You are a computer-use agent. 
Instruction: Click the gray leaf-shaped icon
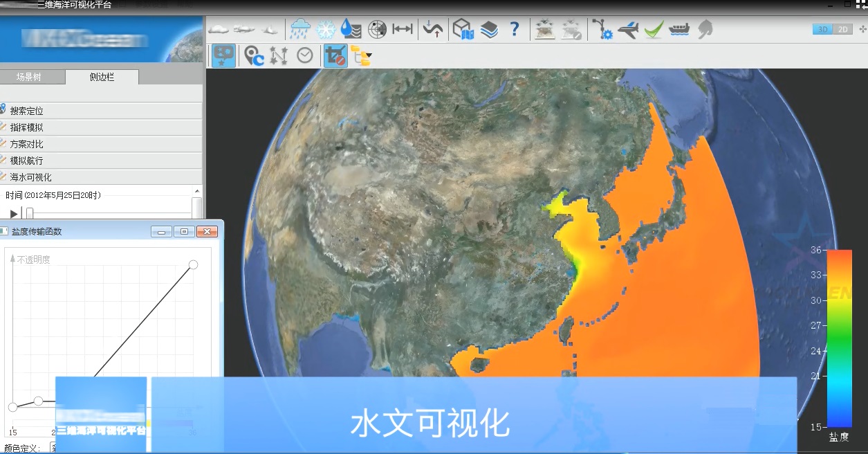[705, 30]
